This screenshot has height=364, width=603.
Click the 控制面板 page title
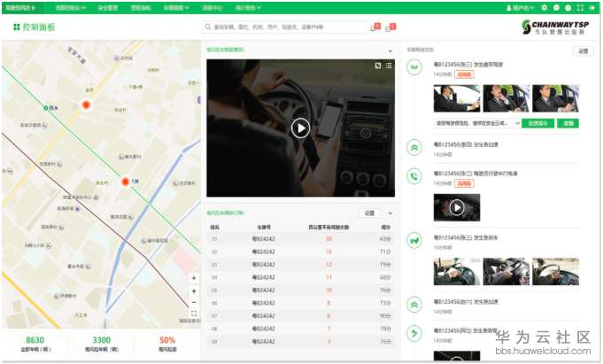click(x=39, y=27)
